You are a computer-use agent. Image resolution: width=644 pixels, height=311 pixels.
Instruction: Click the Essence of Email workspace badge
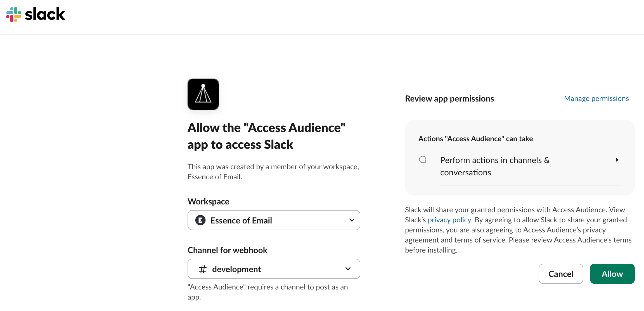[x=200, y=220]
